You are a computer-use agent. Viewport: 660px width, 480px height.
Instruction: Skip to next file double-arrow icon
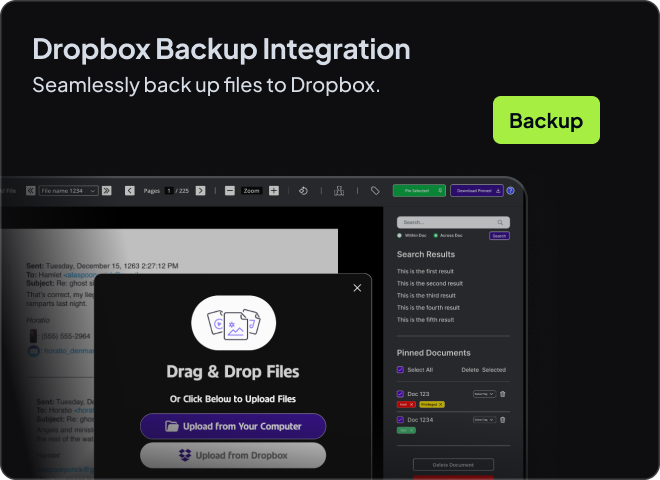click(x=106, y=190)
